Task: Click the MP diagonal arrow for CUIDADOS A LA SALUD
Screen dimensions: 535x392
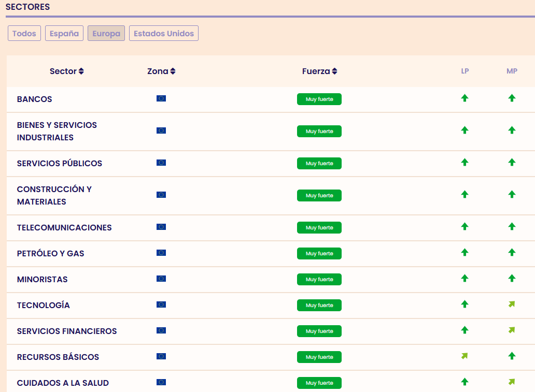Action: tap(512, 382)
